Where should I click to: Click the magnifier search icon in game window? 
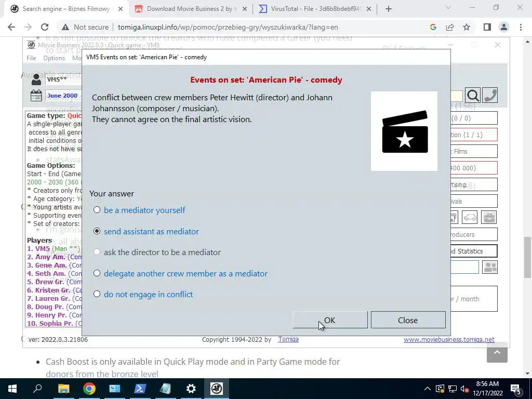473,96
